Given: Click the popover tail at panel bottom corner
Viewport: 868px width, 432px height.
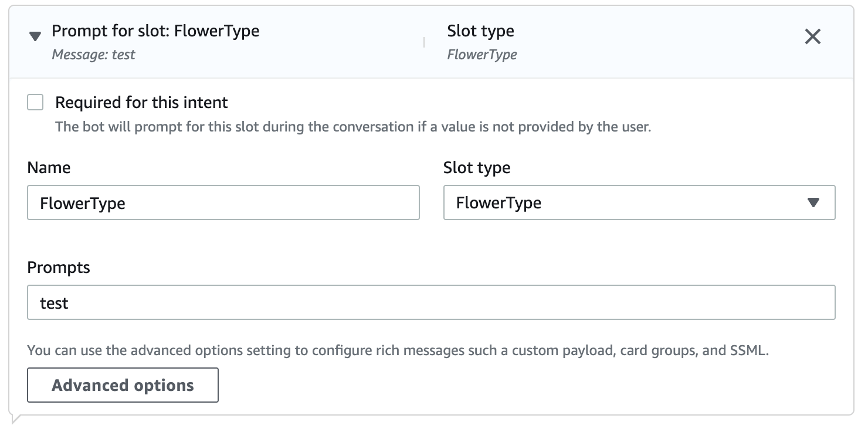Looking at the screenshot, I should [16, 419].
